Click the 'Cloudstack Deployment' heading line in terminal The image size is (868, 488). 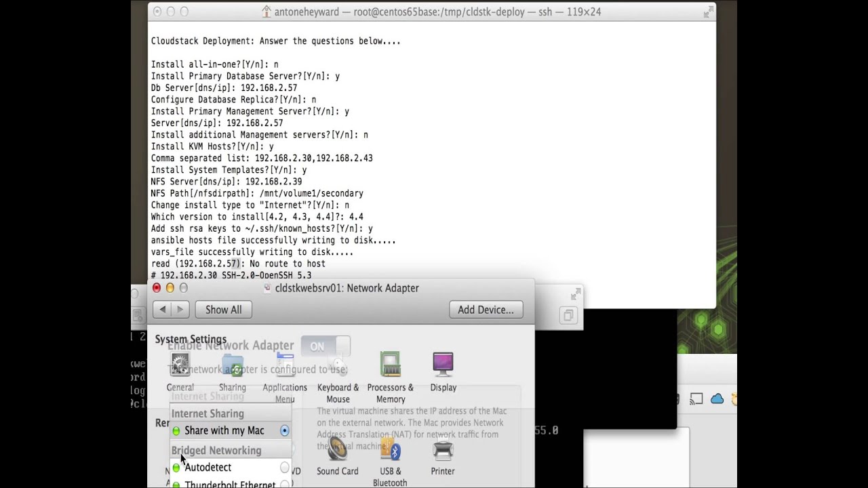coord(275,41)
